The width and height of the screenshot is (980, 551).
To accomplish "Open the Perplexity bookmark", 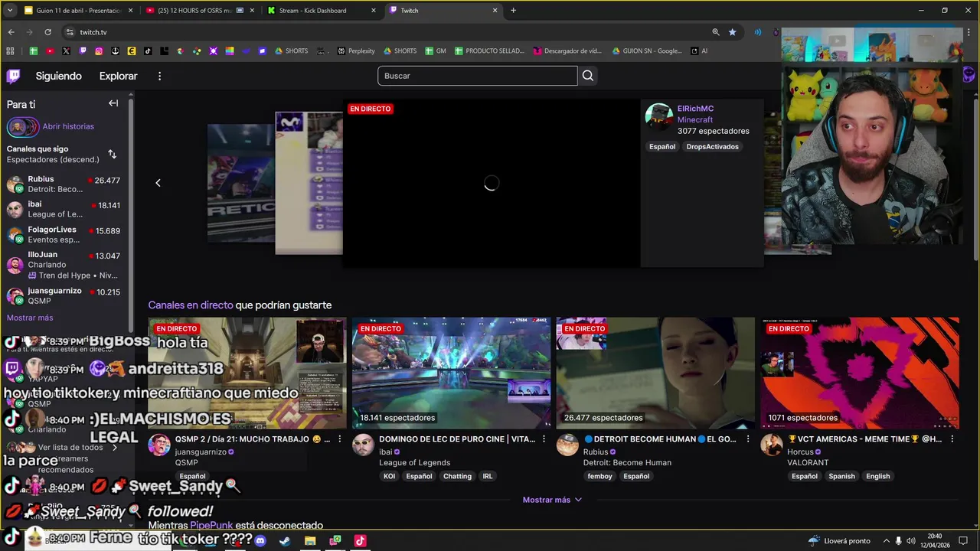I will coord(356,51).
